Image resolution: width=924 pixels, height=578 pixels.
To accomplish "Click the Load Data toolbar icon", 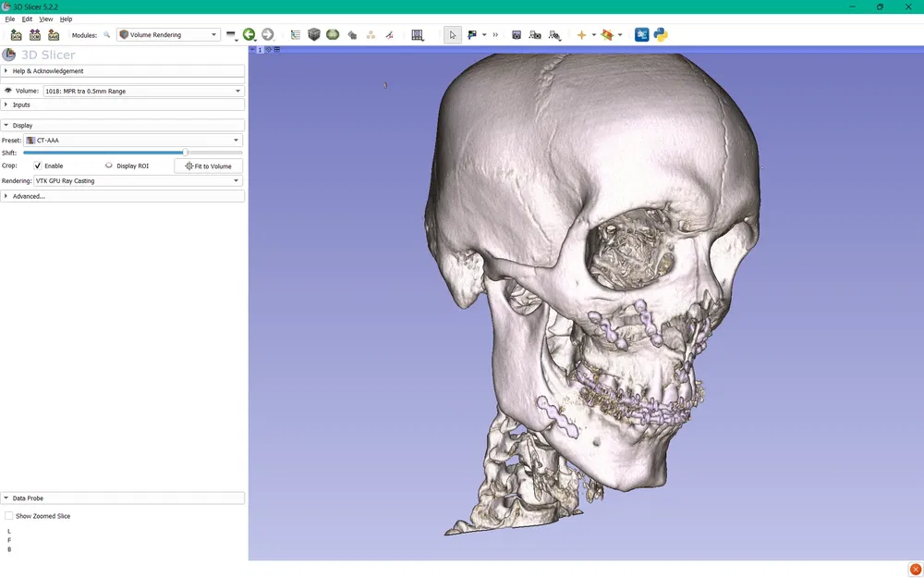I will (16, 35).
